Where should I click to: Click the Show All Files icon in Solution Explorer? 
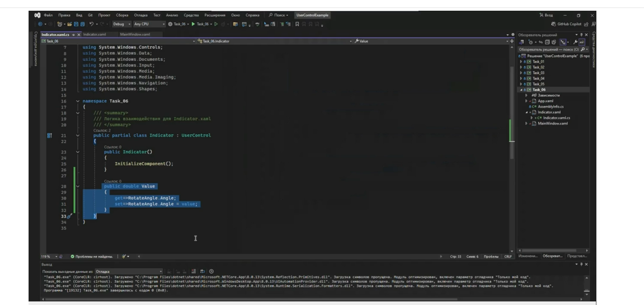point(554,42)
